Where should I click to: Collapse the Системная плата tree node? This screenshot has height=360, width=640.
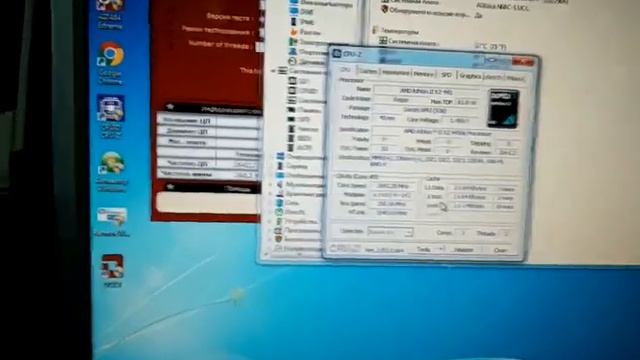click(273, 71)
